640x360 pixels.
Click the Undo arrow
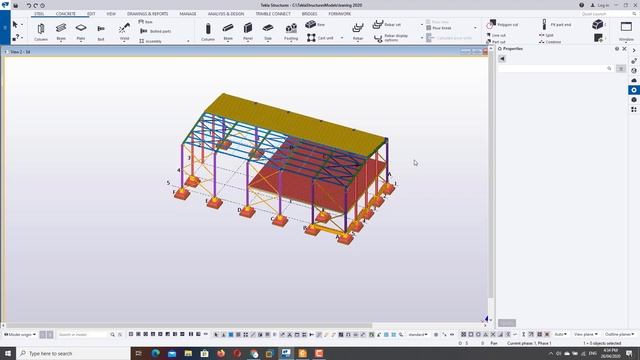coord(29,6)
